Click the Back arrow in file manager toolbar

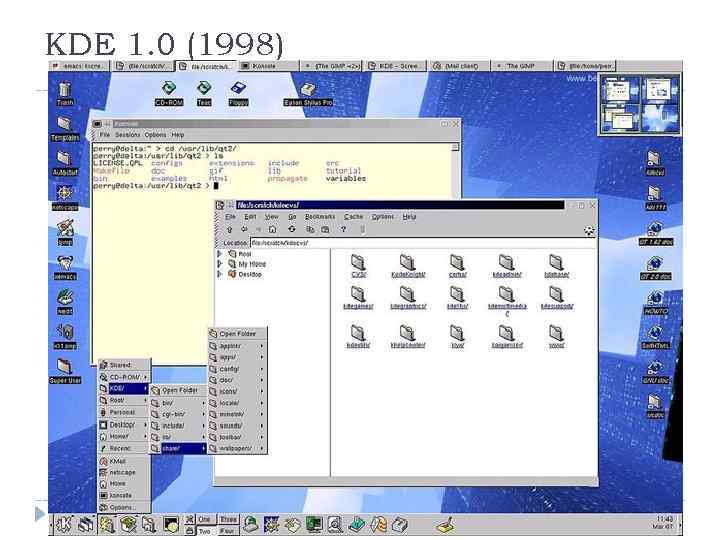point(244,229)
